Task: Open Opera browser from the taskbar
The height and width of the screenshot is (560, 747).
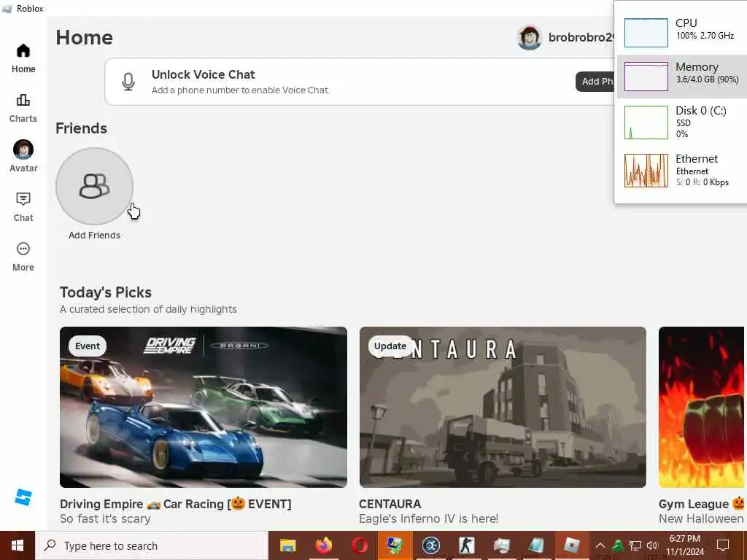Action: point(359,545)
